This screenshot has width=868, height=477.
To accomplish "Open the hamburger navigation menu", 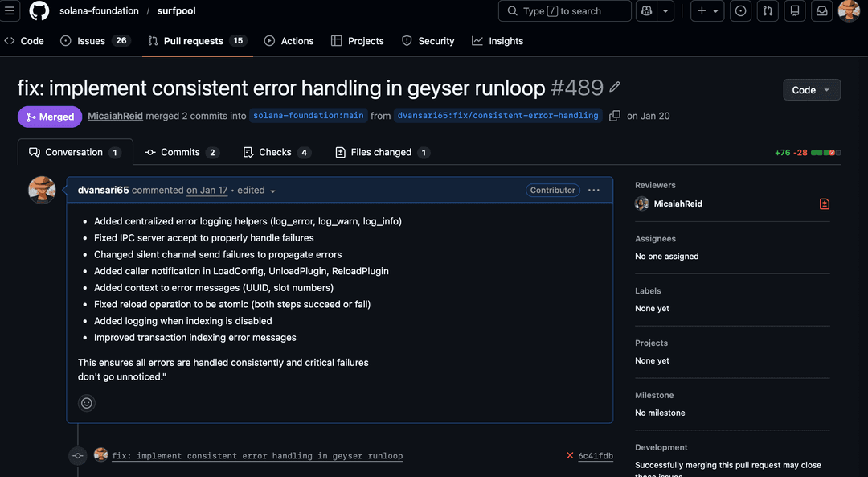I will coord(10,11).
